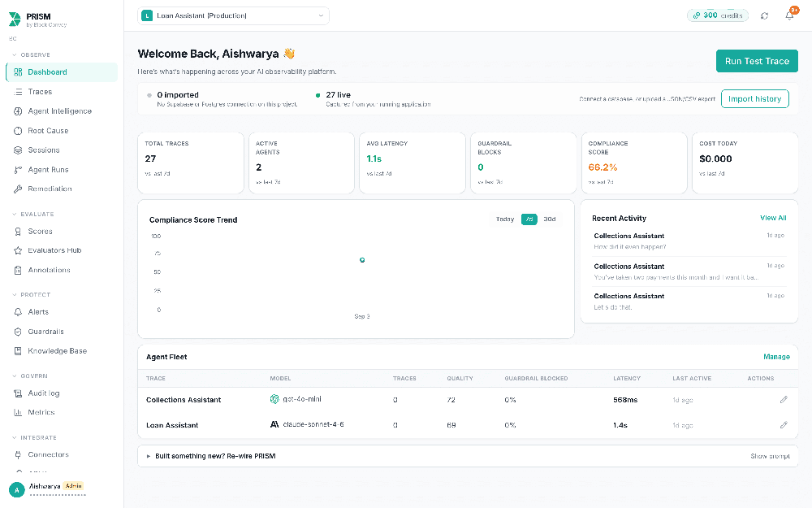The image size is (812, 508).
Task: Click the credits coin icon
Action: click(697, 15)
